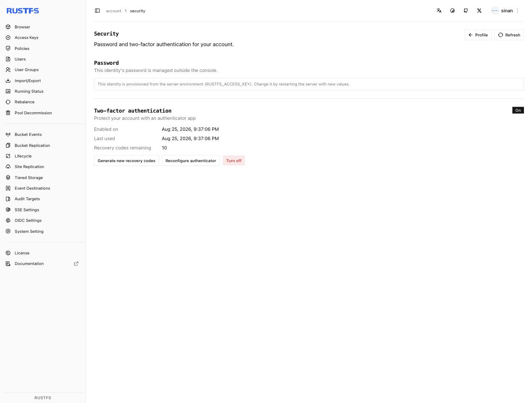Click the Running Status chart icon
This screenshot has height=403, width=532.
8,91
